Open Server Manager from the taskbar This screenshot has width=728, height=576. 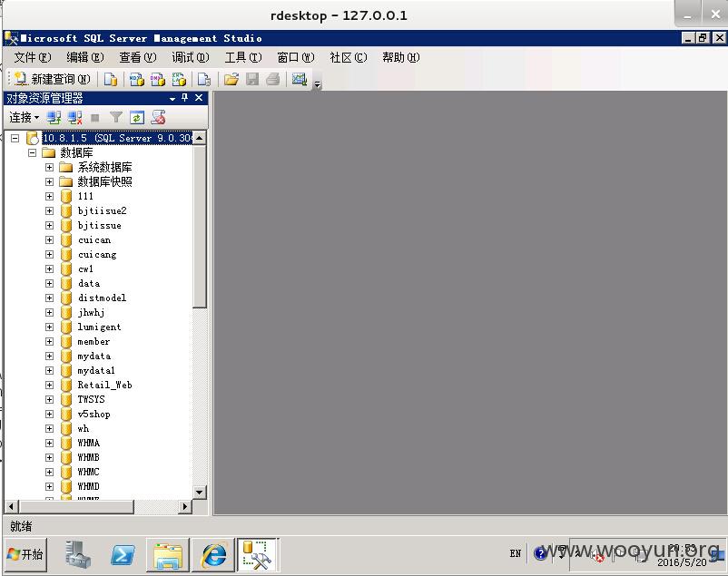click(x=77, y=554)
